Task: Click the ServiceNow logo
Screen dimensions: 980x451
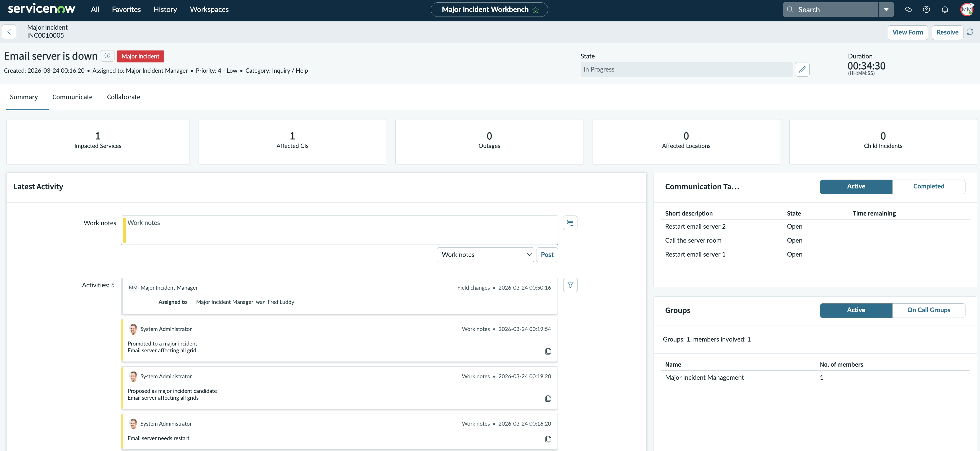Action: (42, 9)
